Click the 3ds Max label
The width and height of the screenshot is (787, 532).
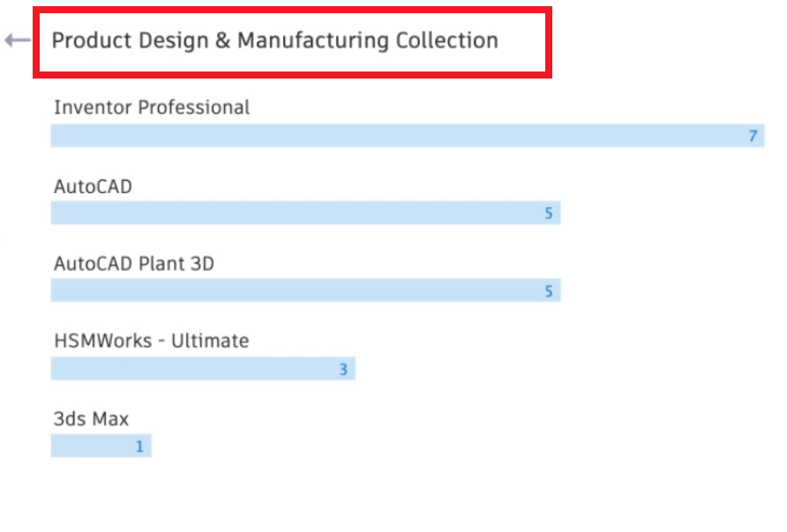tap(91, 419)
